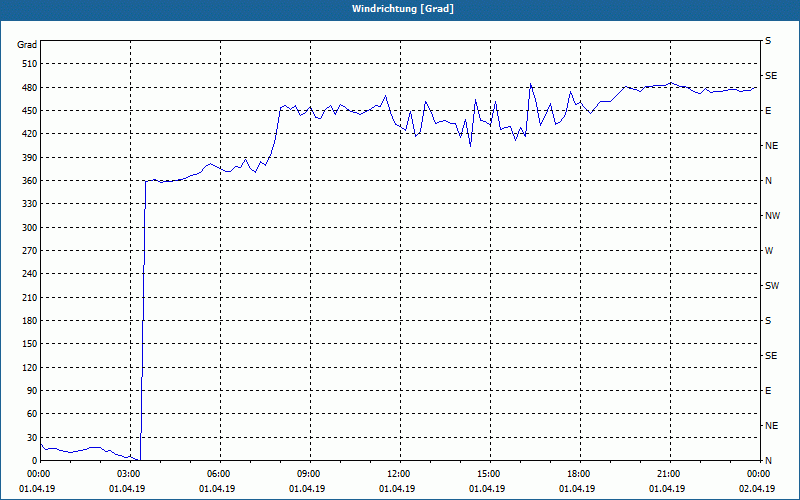This screenshot has width=800, height=500.
Task: Click the 03:00 time label
Action: pyautogui.click(x=127, y=474)
